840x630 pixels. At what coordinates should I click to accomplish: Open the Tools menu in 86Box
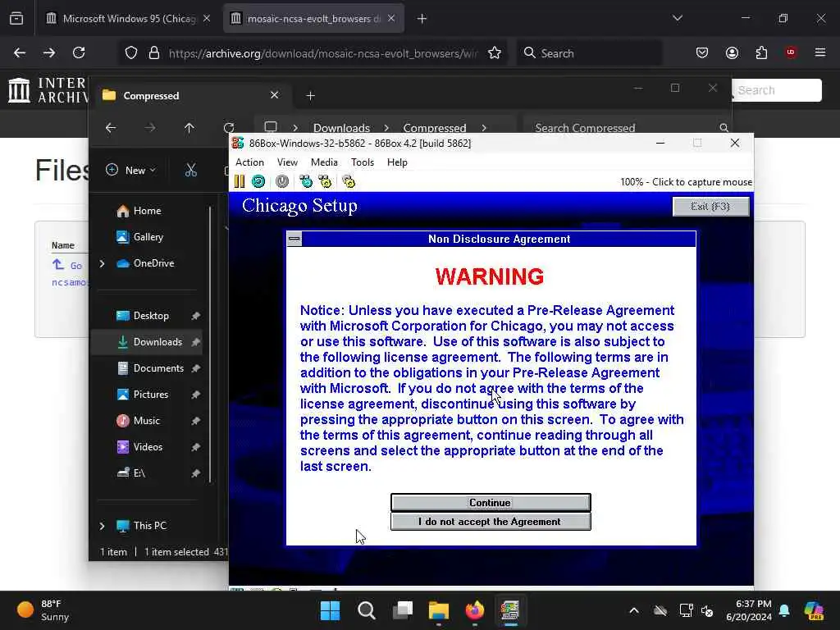[x=363, y=162]
